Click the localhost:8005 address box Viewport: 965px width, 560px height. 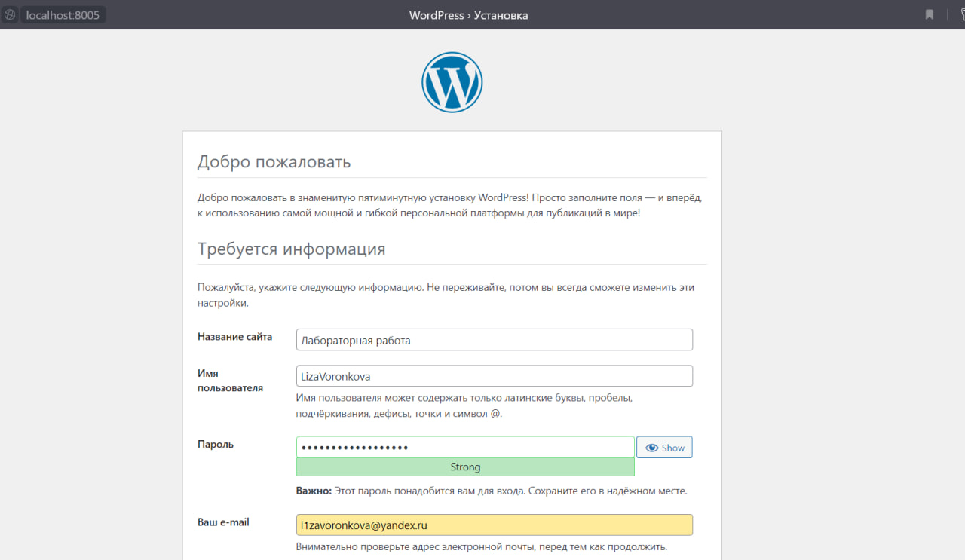tap(63, 15)
